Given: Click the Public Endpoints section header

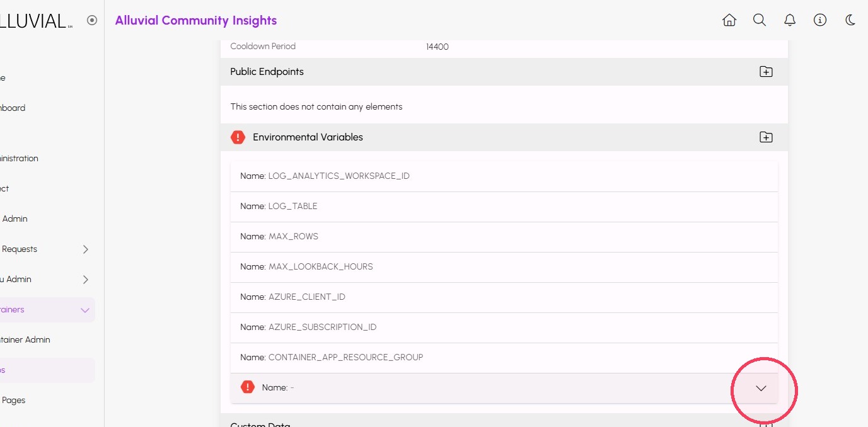Looking at the screenshot, I should [504, 72].
